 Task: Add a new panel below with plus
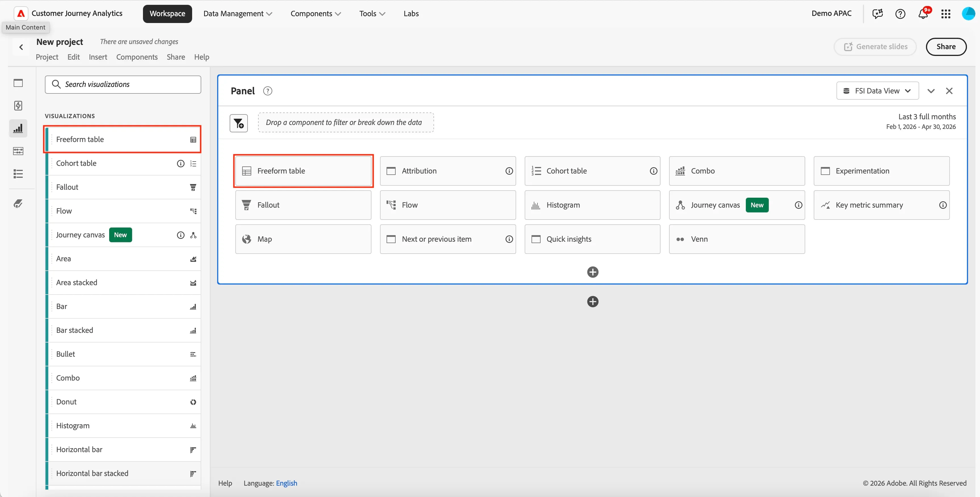tap(593, 302)
